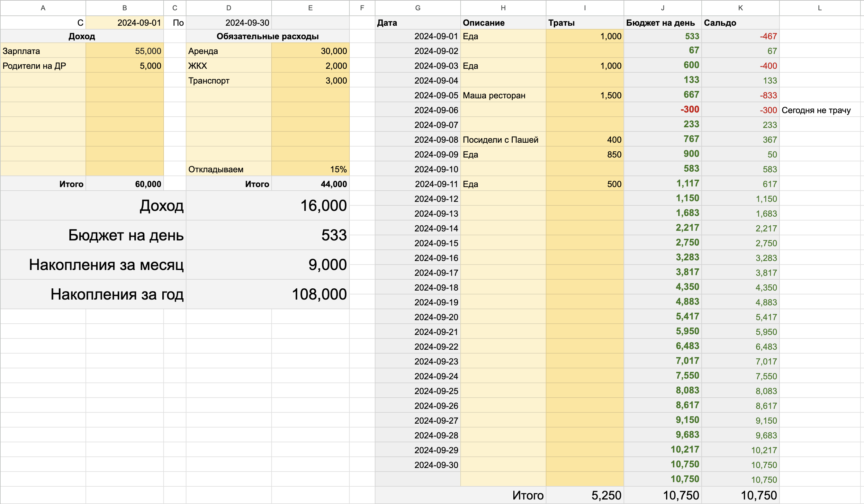
Task: Select date cell 2024-09-30
Action: pos(418,464)
